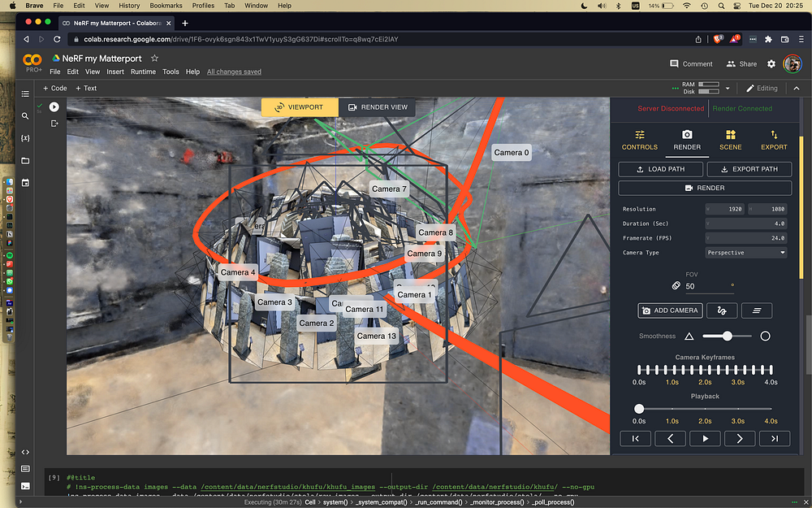Open the CONTROLS tab
Image resolution: width=812 pixels, height=508 pixels.
pos(640,141)
